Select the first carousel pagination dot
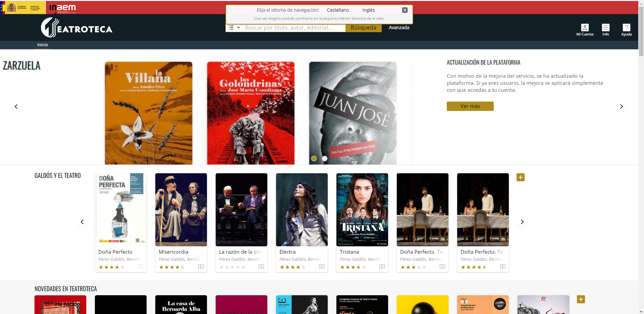This screenshot has width=644, height=314. tap(314, 159)
